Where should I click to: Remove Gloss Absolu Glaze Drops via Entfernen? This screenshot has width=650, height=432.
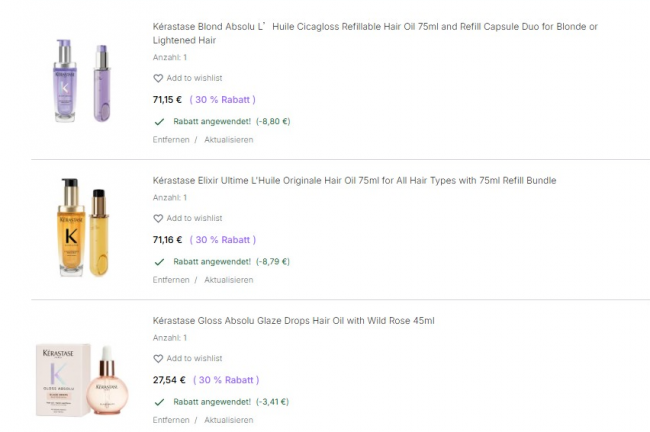tap(171, 420)
